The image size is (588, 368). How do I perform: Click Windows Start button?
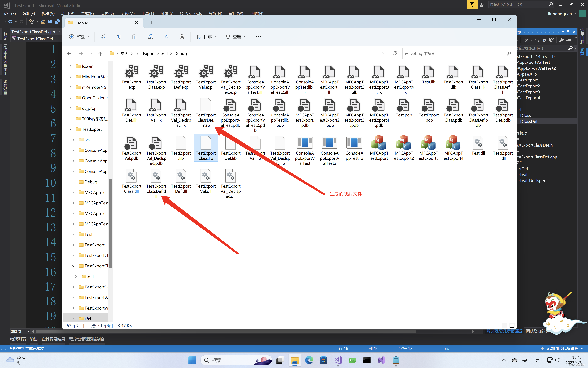[192, 360]
